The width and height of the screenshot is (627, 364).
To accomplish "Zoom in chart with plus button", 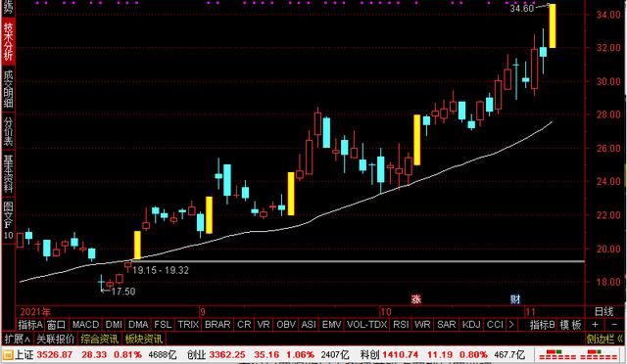I will point(596,325).
